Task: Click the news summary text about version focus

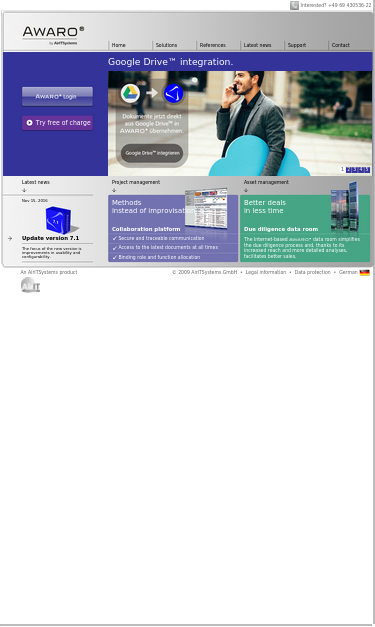Action: [52, 253]
